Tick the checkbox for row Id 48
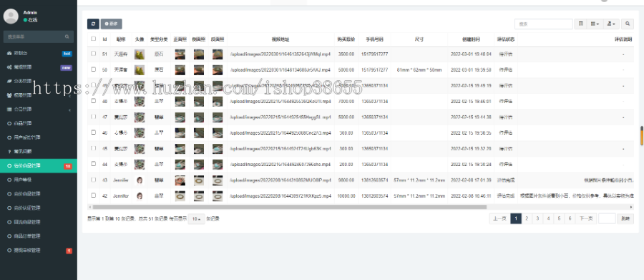Screen dimensions: 644x280 tap(93, 101)
